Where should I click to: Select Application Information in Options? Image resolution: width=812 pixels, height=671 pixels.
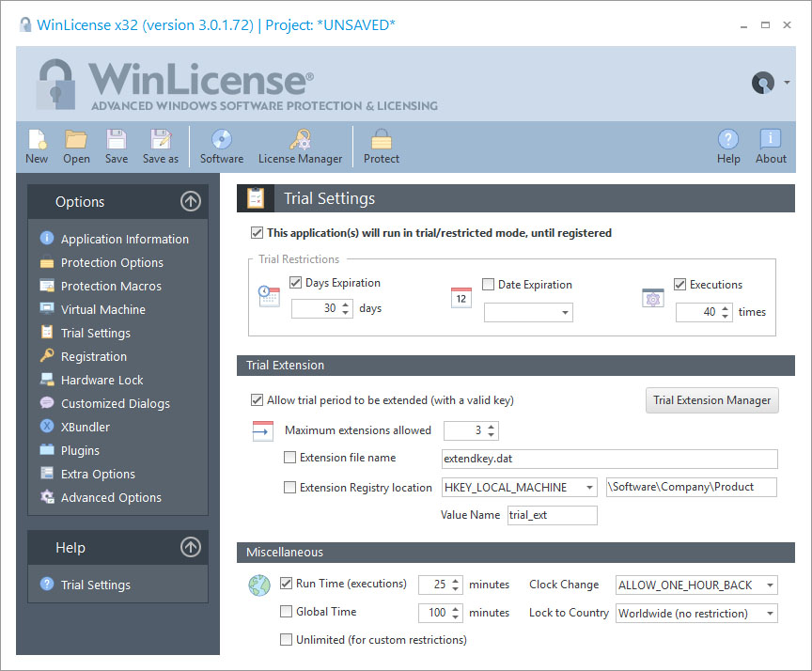[x=125, y=239]
